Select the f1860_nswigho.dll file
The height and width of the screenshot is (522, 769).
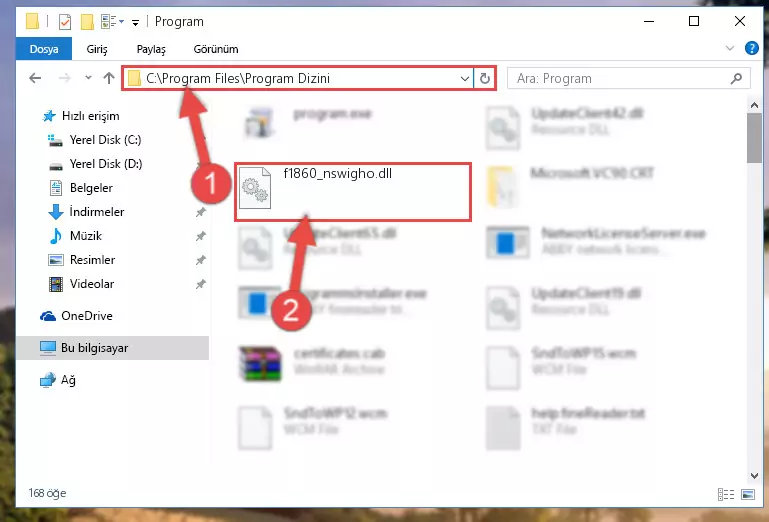click(x=353, y=192)
